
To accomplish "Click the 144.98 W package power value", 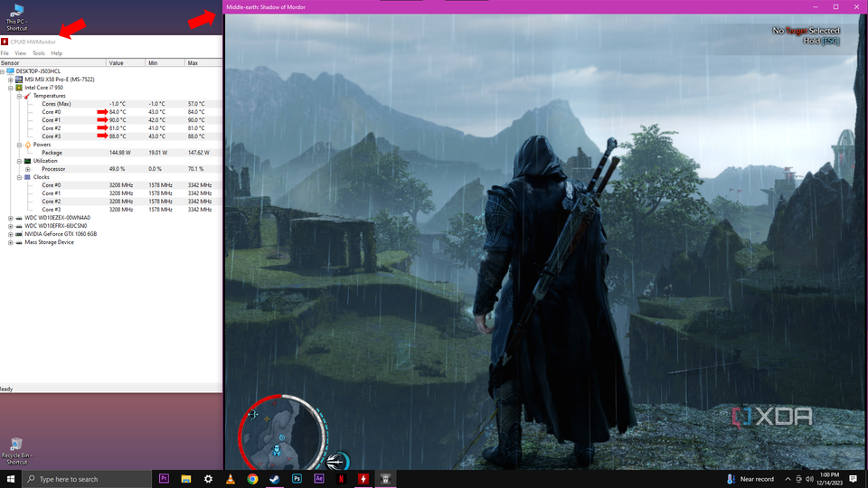I will click(120, 153).
